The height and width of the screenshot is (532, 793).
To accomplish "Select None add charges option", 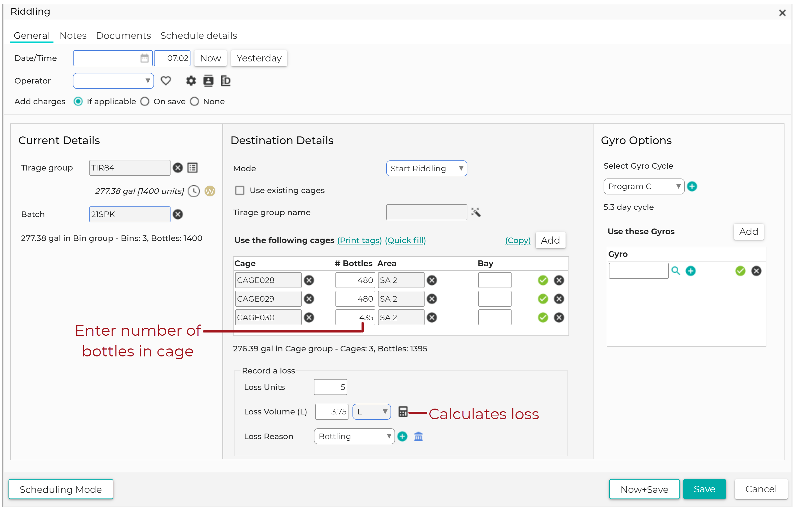I will (194, 102).
